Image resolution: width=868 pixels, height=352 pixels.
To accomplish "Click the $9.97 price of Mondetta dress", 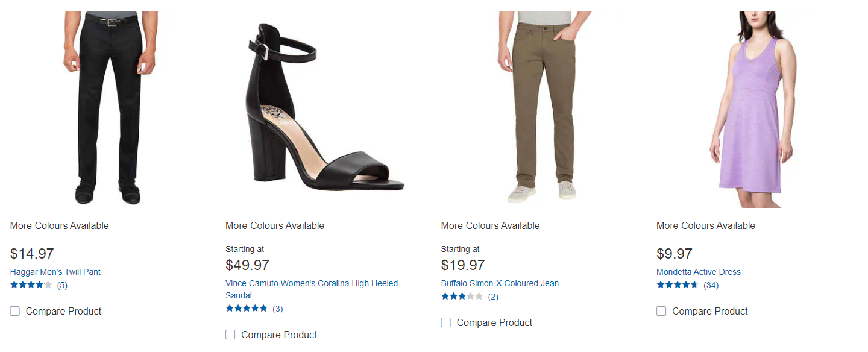I will click(x=675, y=253).
